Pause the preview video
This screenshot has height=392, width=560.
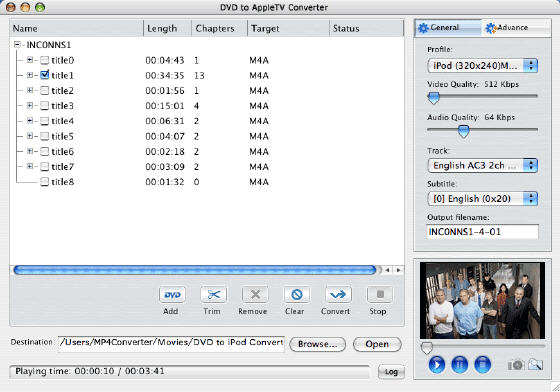460,365
